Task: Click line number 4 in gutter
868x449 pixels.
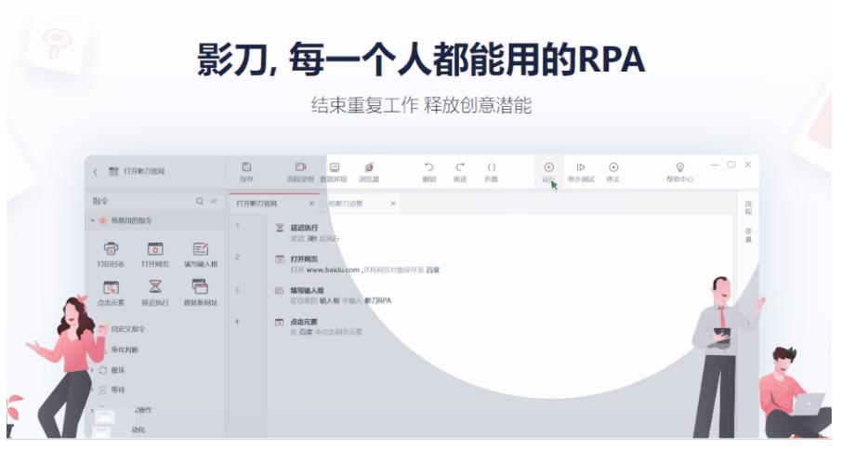Action: 238,322
